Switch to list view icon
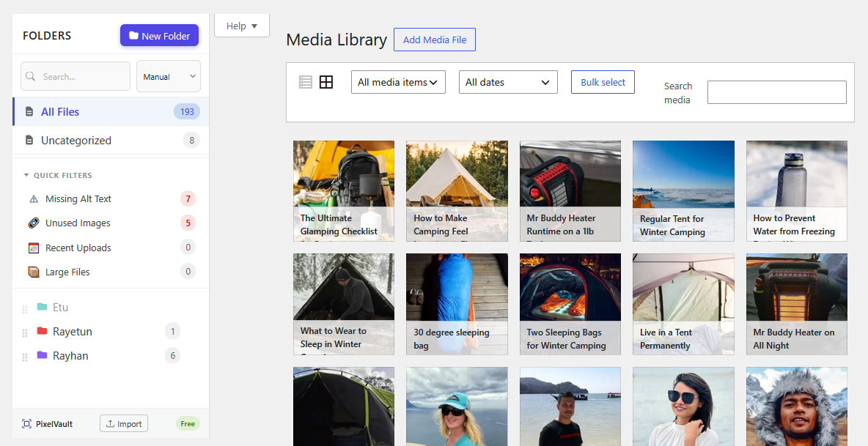Screen dimensions: 868x446 [x=306, y=82]
